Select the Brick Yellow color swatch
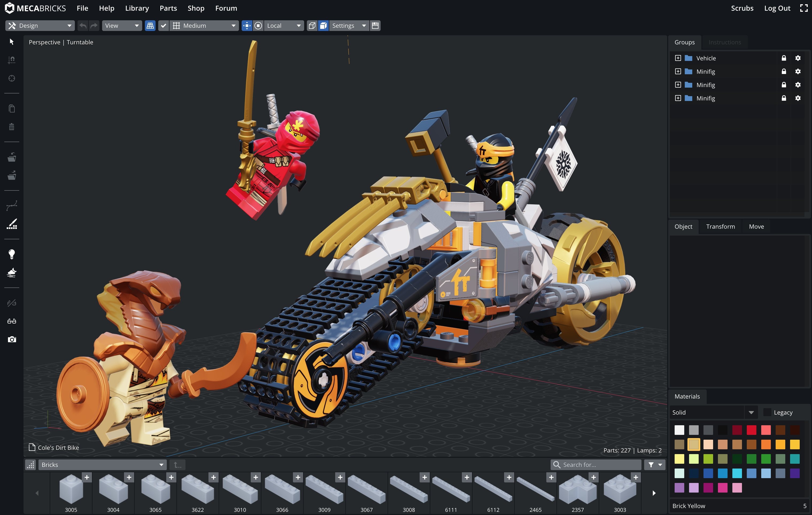The width and height of the screenshot is (812, 515). point(694,444)
